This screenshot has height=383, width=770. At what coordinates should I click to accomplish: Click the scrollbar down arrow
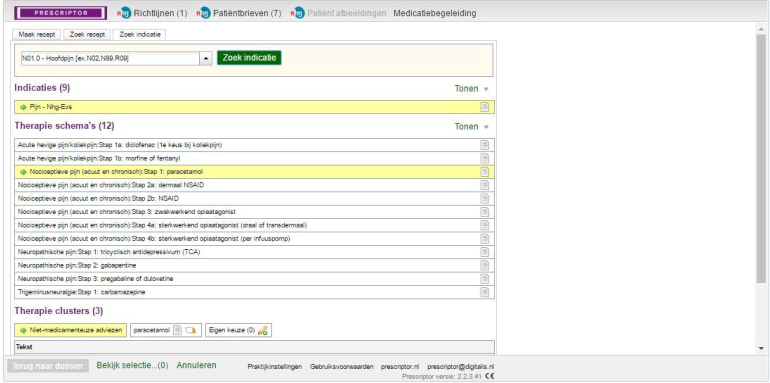761,348
